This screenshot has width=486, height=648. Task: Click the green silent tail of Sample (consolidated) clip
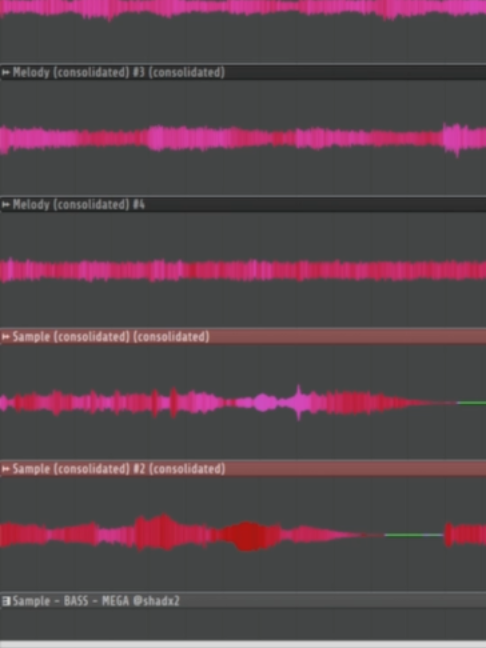click(x=471, y=403)
